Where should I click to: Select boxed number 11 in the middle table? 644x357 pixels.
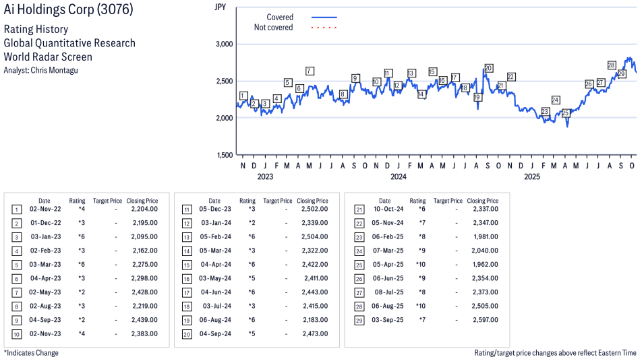(186, 209)
